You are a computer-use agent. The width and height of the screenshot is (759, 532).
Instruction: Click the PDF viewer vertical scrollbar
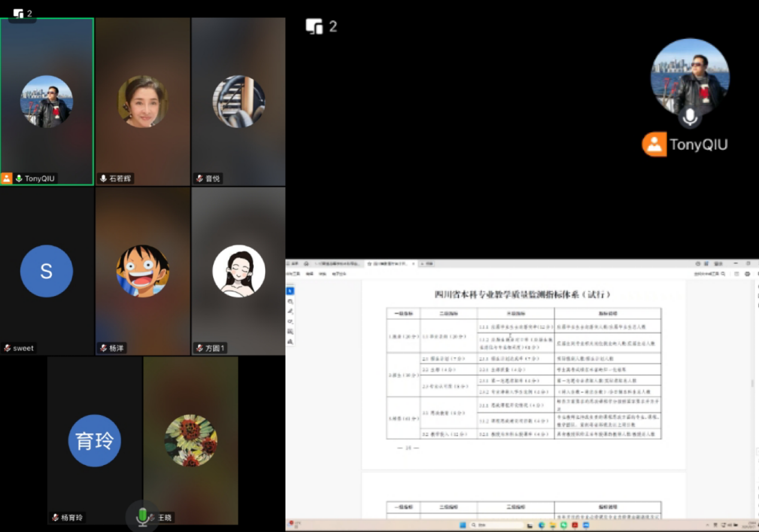(x=752, y=383)
